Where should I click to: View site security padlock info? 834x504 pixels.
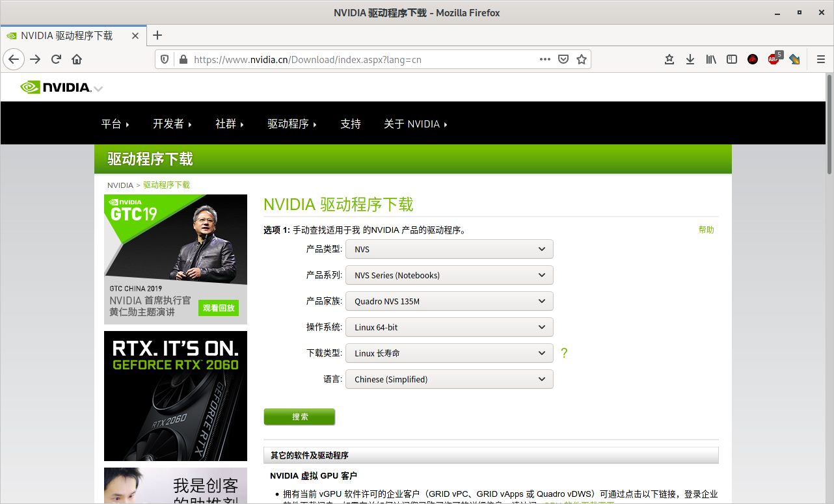[x=183, y=59]
